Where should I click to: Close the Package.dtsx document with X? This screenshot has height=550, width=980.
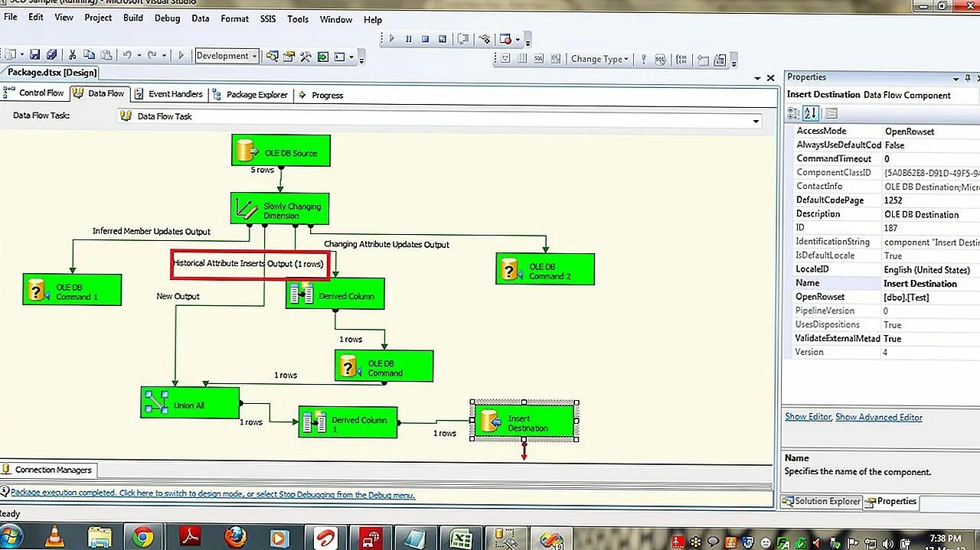click(770, 77)
